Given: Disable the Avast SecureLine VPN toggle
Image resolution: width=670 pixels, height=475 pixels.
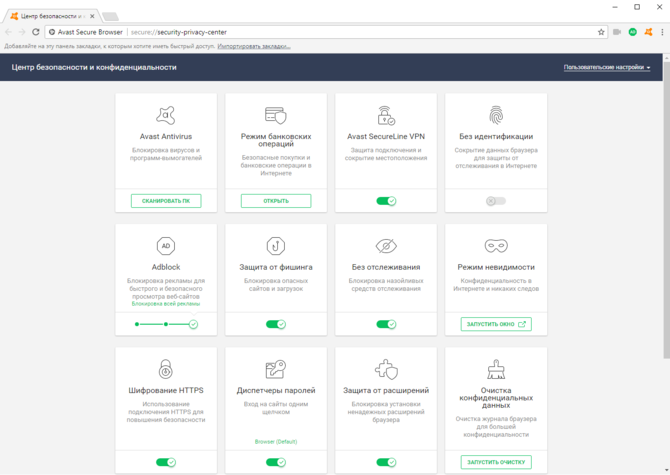Looking at the screenshot, I should pyautogui.click(x=386, y=201).
